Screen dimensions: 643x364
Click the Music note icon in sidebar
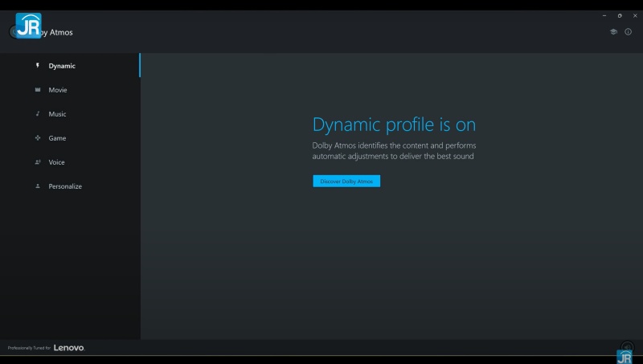(x=38, y=114)
